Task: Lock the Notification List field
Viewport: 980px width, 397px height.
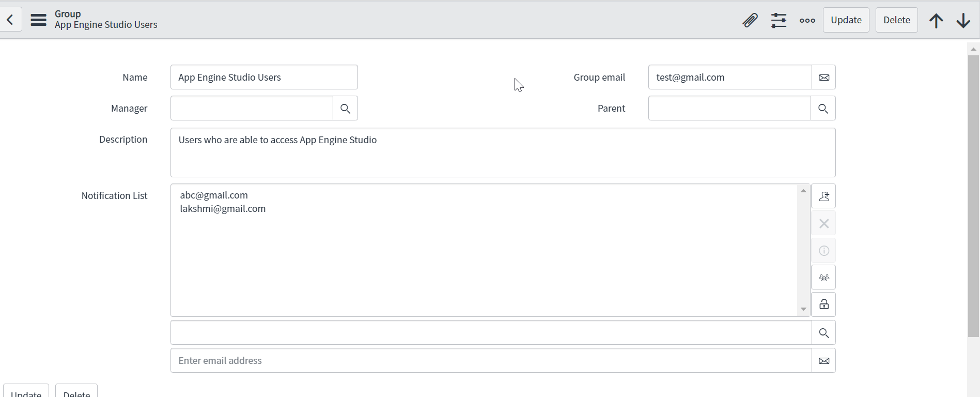Action: point(823,304)
